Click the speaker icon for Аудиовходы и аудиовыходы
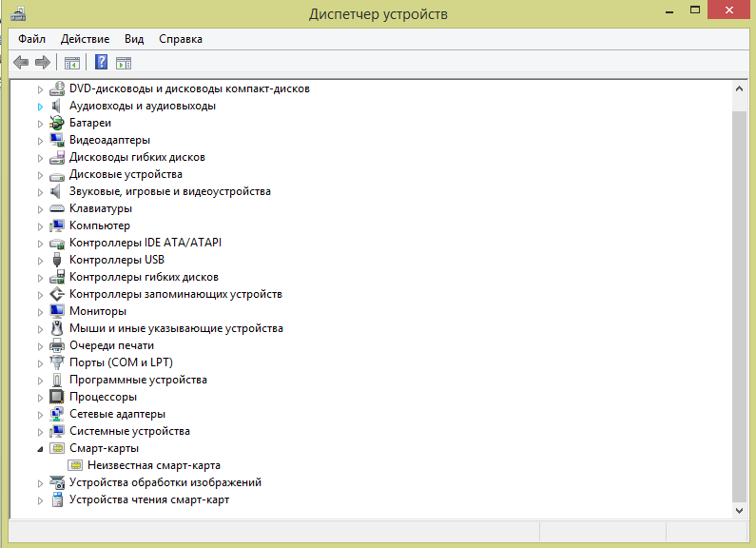The width and height of the screenshot is (756, 548). pos(57,106)
